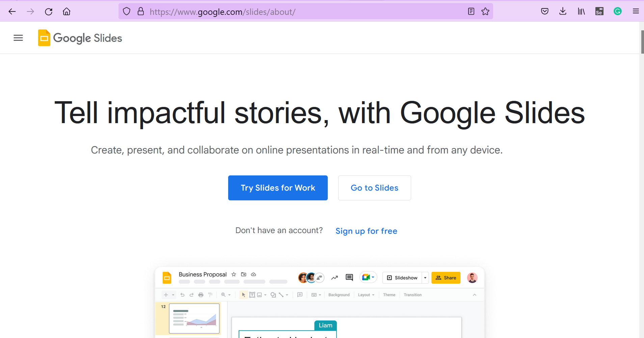The height and width of the screenshot is (338, 644).
Task: Open the Firefox application menu
Action: (636, 11)
